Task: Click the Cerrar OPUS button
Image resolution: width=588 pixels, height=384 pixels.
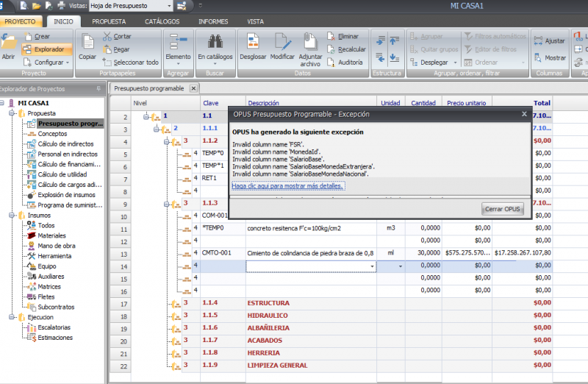Action: pos(503,209)
